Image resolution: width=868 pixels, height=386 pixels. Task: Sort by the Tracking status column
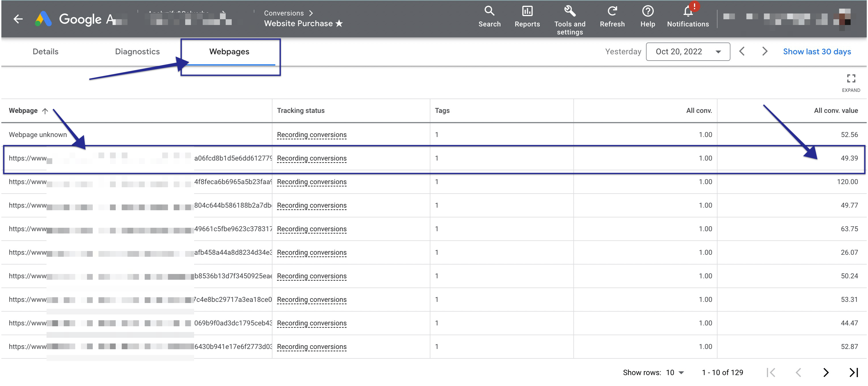301,111
